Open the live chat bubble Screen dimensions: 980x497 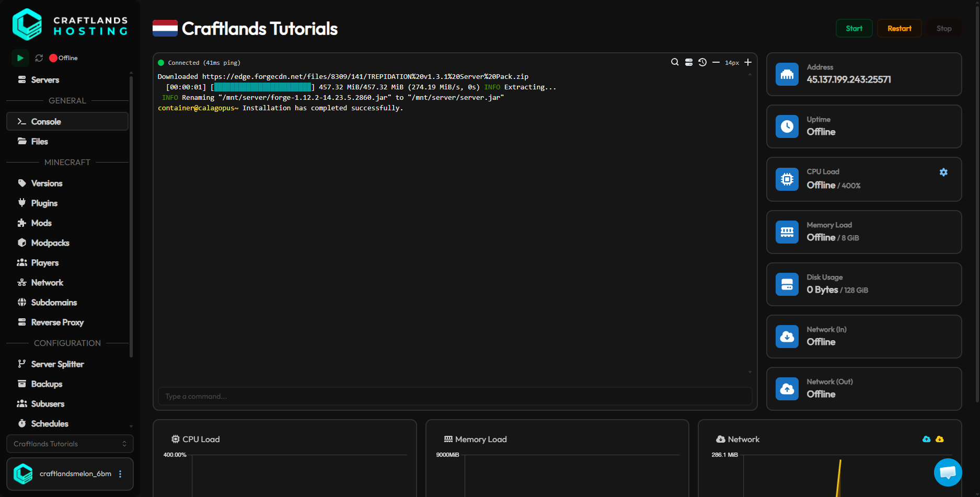(x=948, y=472)
